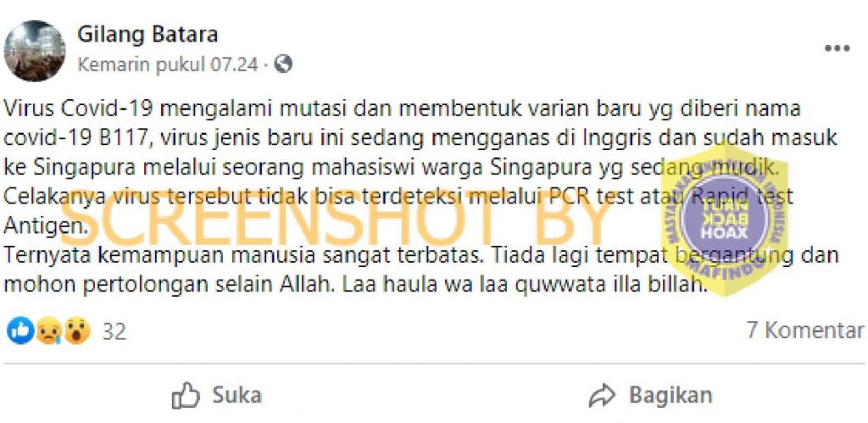Click the post line starting Virus Covid-19
This screenshot has height=423, width=868.
[x=402, y=109]
